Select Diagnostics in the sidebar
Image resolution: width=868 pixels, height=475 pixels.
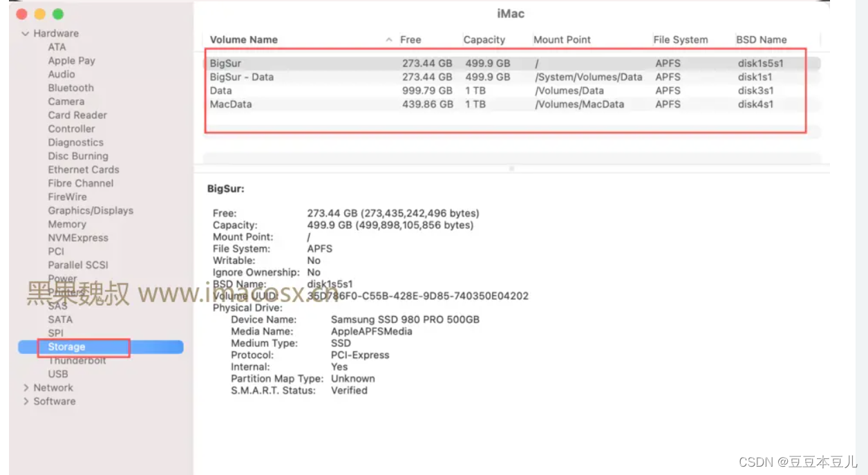75,142
